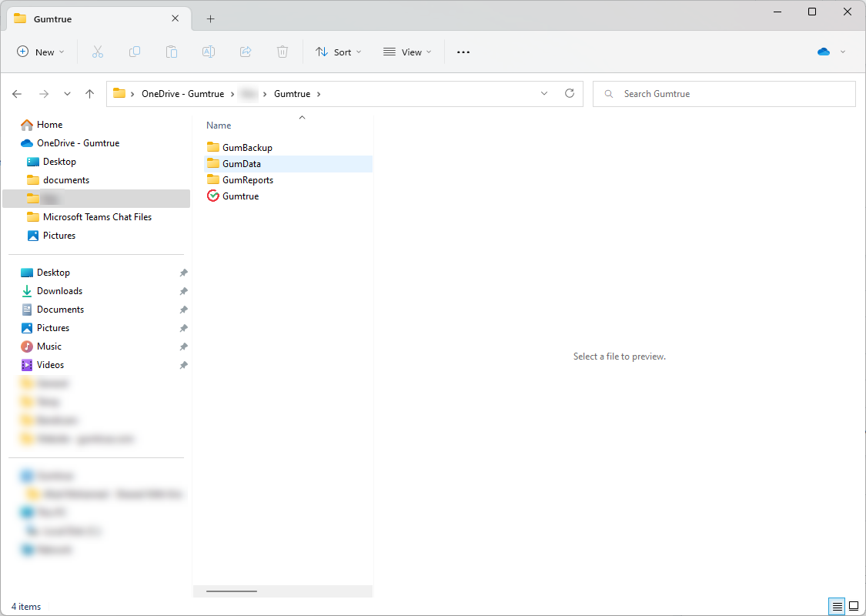866x616 pixels.
Task: Expand the OneDrive status dropdown chevron
Action: tap(843, 52)
